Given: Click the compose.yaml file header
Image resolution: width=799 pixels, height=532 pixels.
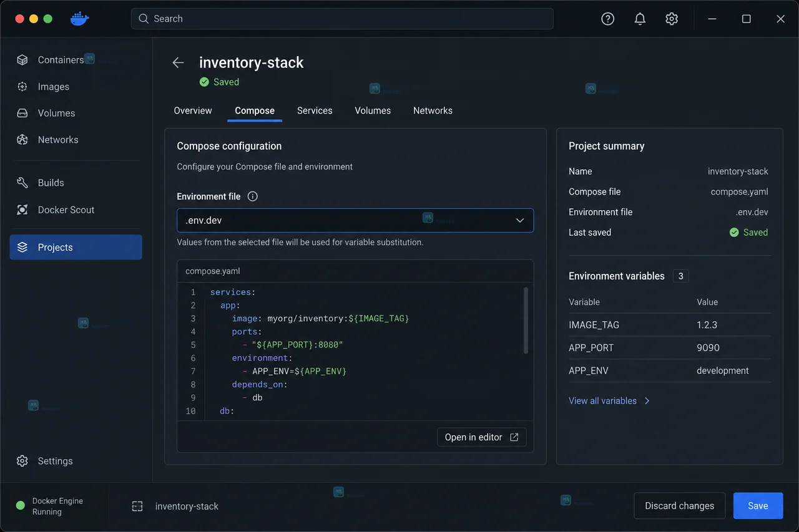Looking at the screenshot, I should point(355,271).
